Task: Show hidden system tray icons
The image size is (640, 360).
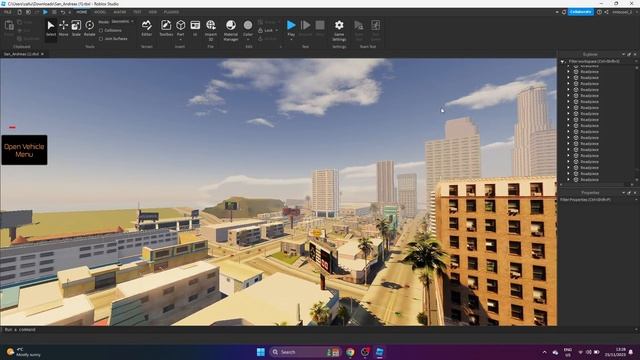Action: (544, 352)
